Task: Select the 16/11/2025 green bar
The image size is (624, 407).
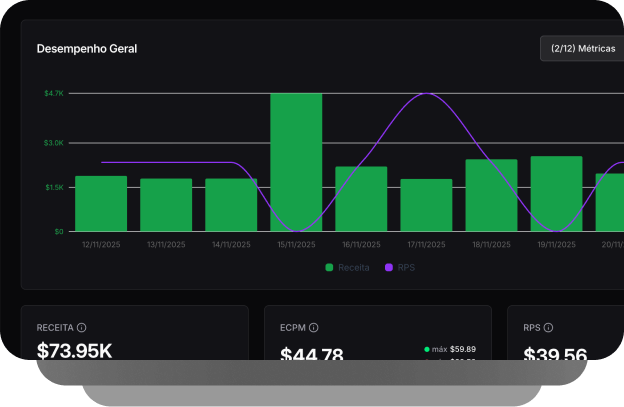Action: 361,199
